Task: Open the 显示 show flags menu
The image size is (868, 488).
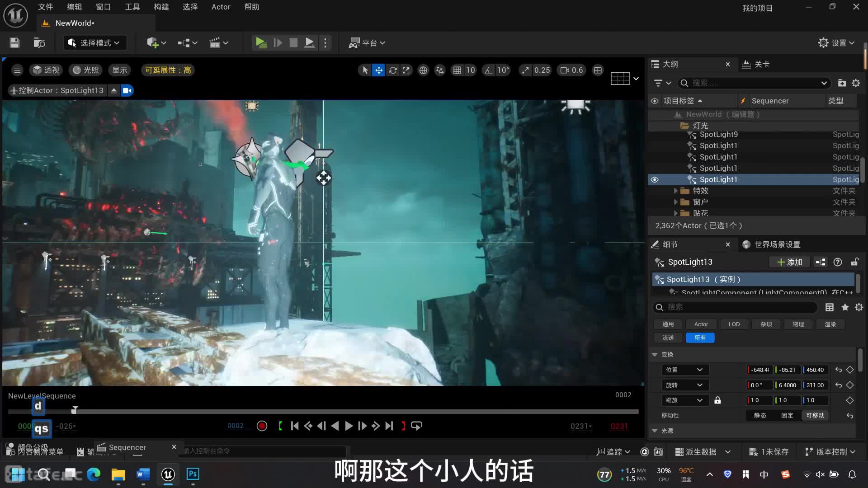Action: tap(120, 70)
